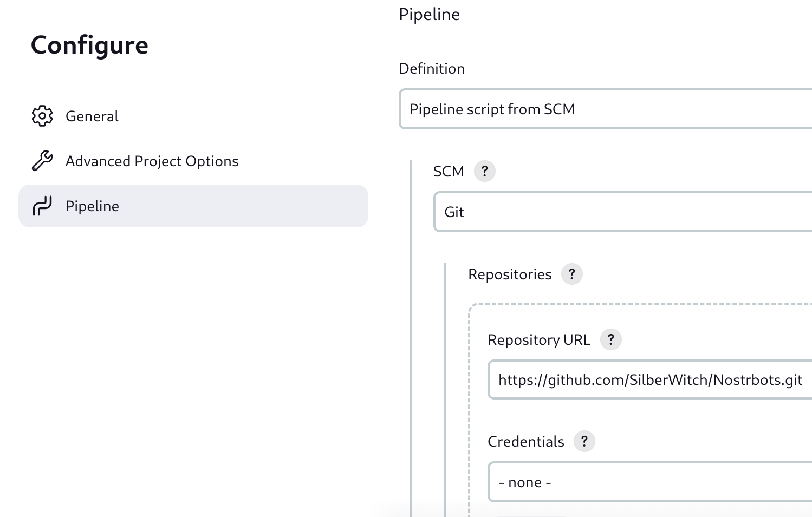
Task: Click the Repositories label
Action: (x=510, y=274)
